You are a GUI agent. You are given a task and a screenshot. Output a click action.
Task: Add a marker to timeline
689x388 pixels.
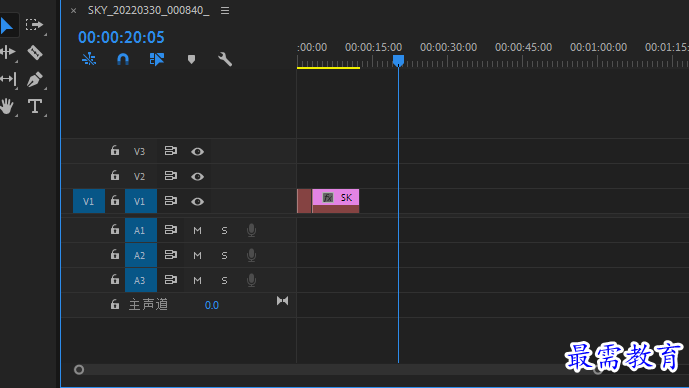pos(191,59)
